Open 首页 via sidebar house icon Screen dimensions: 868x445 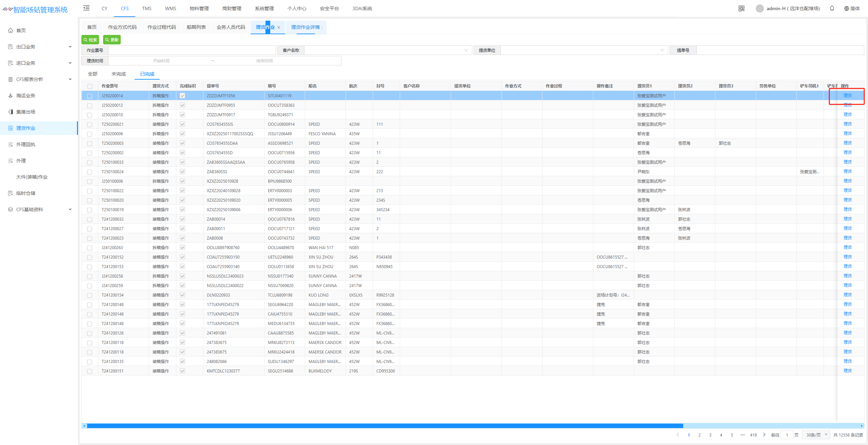(11, 31)
